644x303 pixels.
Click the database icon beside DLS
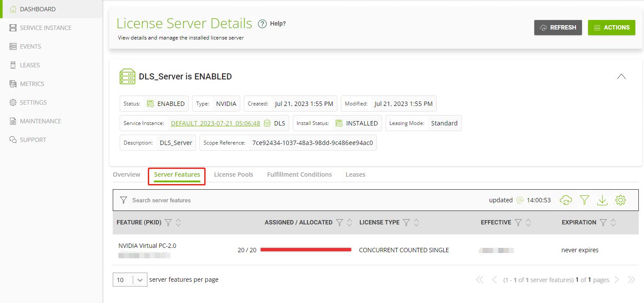tap(267, 123)
